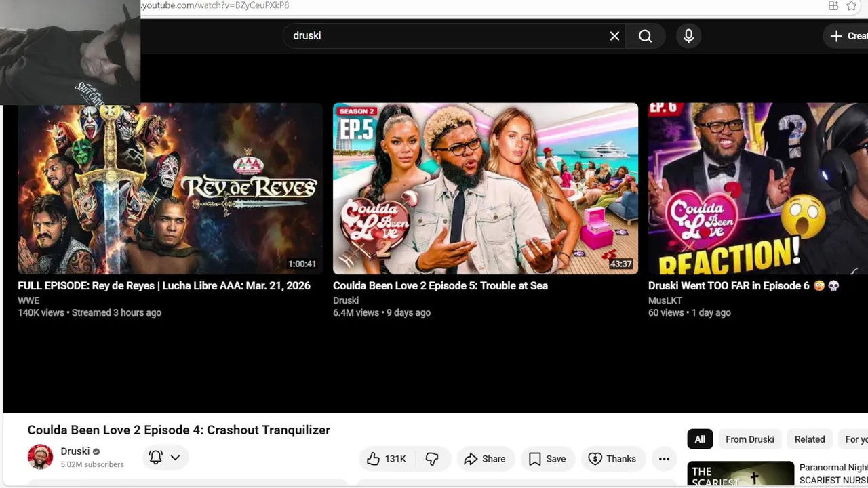Screen dimensions: 868x488
Task: Visit the WWE channel link
Action: 28,300
